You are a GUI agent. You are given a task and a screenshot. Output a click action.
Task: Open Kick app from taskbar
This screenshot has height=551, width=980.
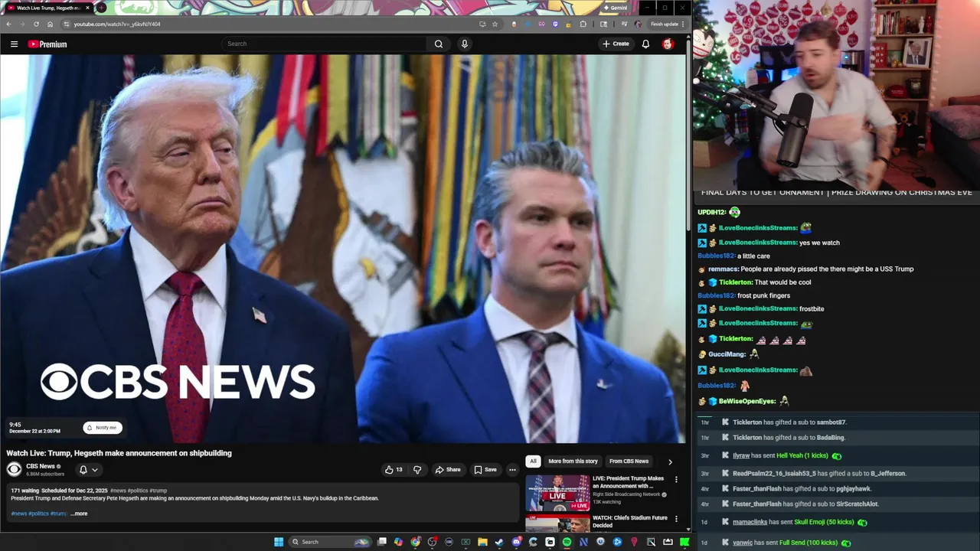[x=684, y=542]
